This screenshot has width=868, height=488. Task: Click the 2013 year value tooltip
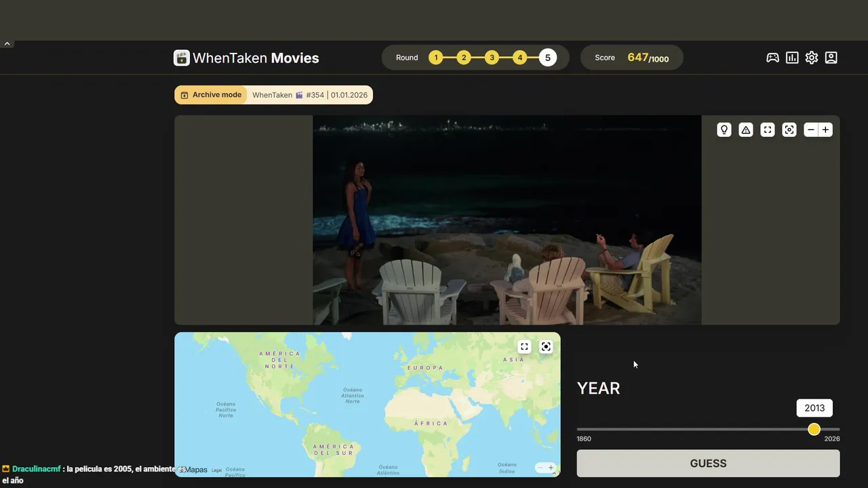(814, 408)
